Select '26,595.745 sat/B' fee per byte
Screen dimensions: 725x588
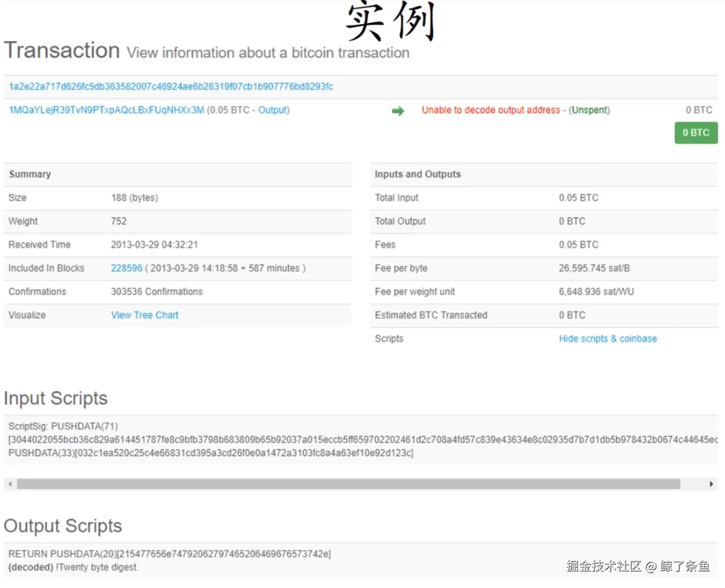pos(594,268)
